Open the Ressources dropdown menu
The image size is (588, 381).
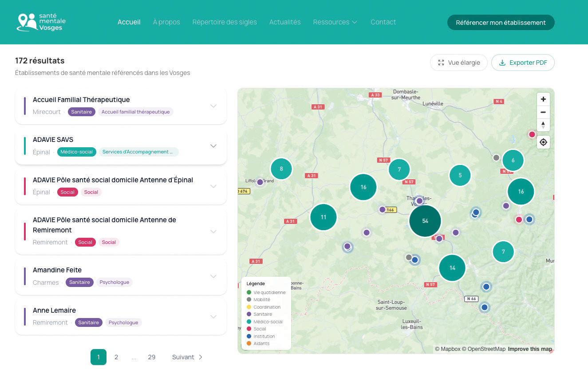(x=335, y=22)
